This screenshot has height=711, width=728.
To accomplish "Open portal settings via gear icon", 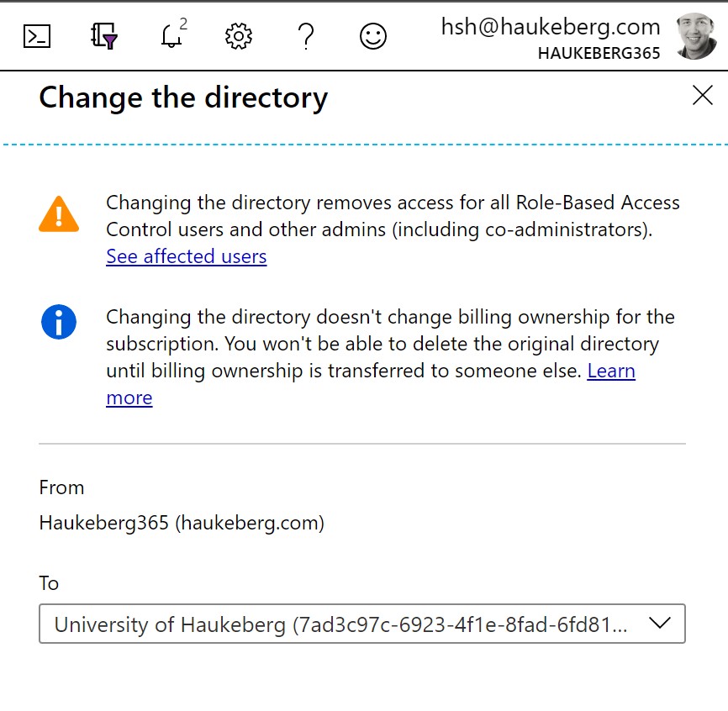I will (239, 36).
